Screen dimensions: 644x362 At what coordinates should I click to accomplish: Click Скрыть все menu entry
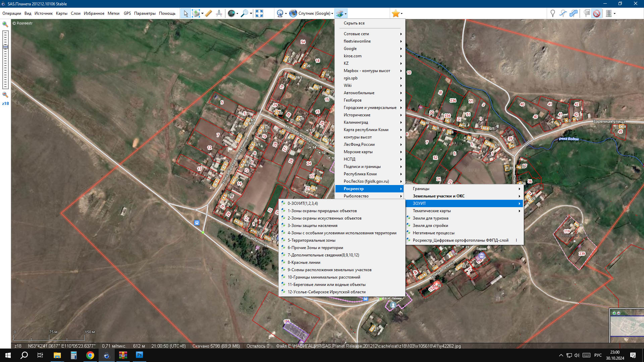click(354, 23)
